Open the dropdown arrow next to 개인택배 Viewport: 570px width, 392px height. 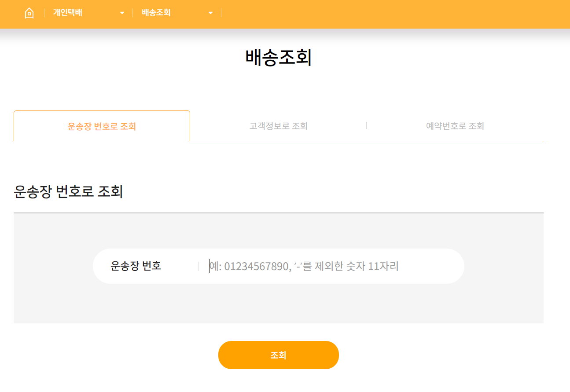coord(122,13)
